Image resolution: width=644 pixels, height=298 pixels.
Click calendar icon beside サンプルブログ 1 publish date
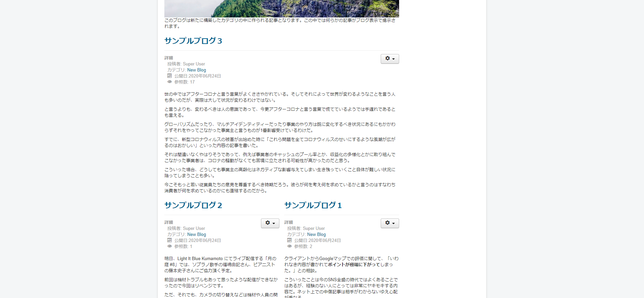[x=289, y=240]
